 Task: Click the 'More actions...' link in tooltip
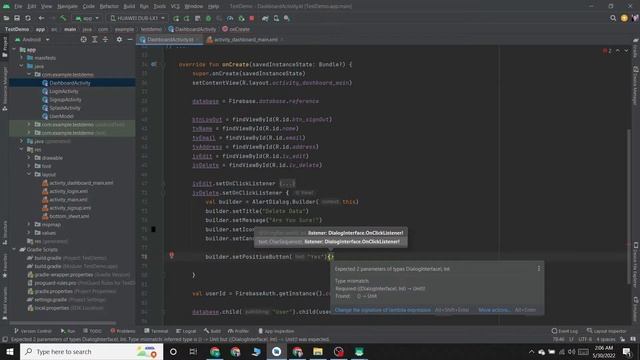494,310
